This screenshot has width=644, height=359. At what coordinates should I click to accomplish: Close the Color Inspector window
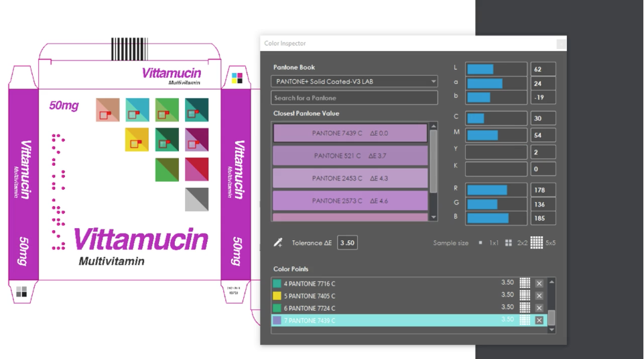(561, 44)
